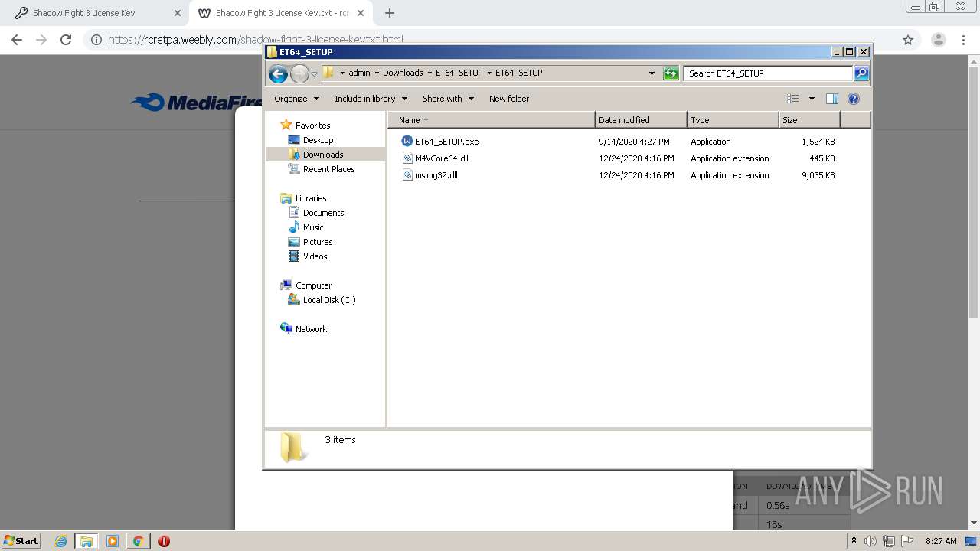This screenshot has width=980, height=551.
Task: Show hidden system tray icons
Action: coord(854,541)
